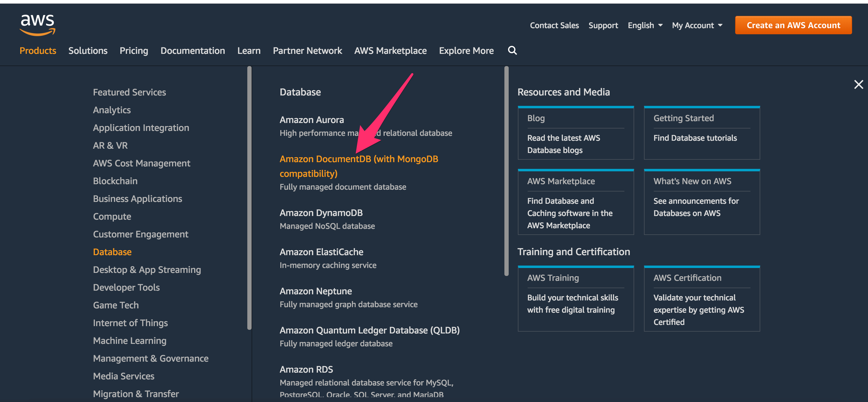
Task: Open the AWS Marketplace resource card
Action: click(x=575, y=202)
